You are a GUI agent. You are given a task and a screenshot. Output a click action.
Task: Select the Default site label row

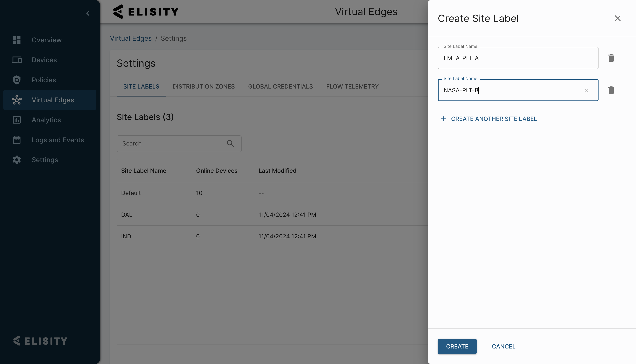(272, 193)
